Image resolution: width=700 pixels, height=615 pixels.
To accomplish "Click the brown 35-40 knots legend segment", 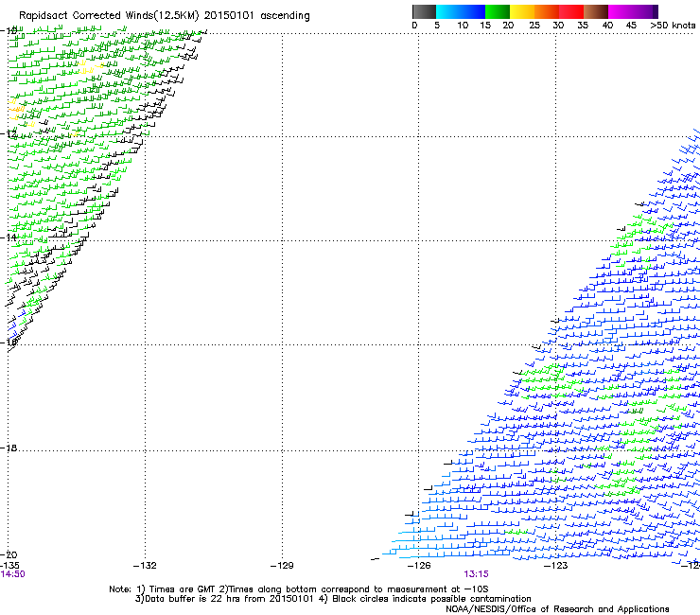I will 596,11.
